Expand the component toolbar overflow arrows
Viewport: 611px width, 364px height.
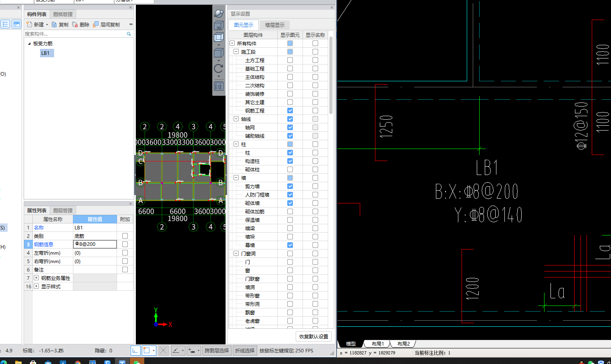point(131,24)
